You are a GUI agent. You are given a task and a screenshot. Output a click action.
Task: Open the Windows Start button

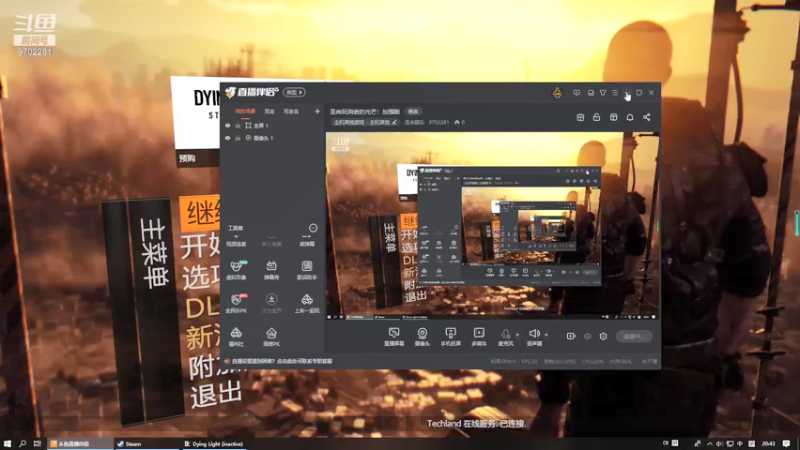click(7, 444)
